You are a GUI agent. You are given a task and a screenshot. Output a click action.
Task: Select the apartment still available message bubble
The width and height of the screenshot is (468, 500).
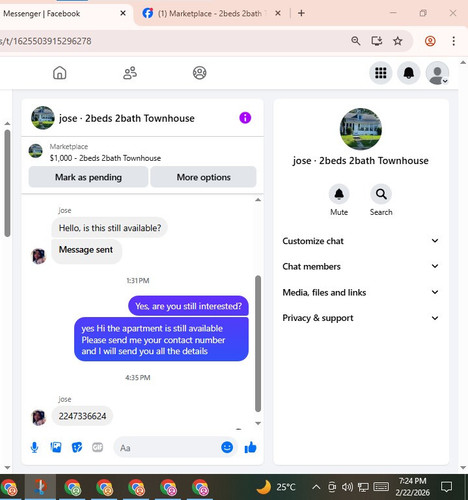tap(161, 339)
